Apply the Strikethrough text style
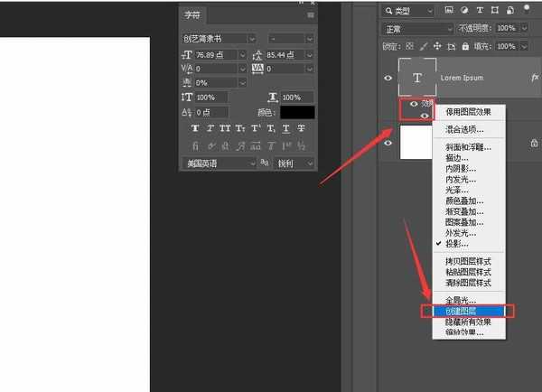 301,129
